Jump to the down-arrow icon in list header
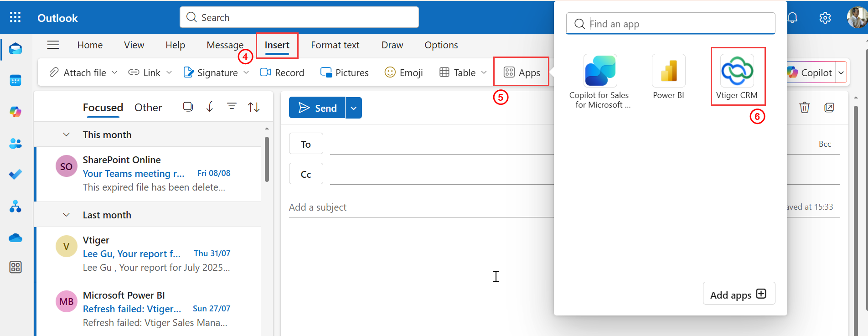 210,107
